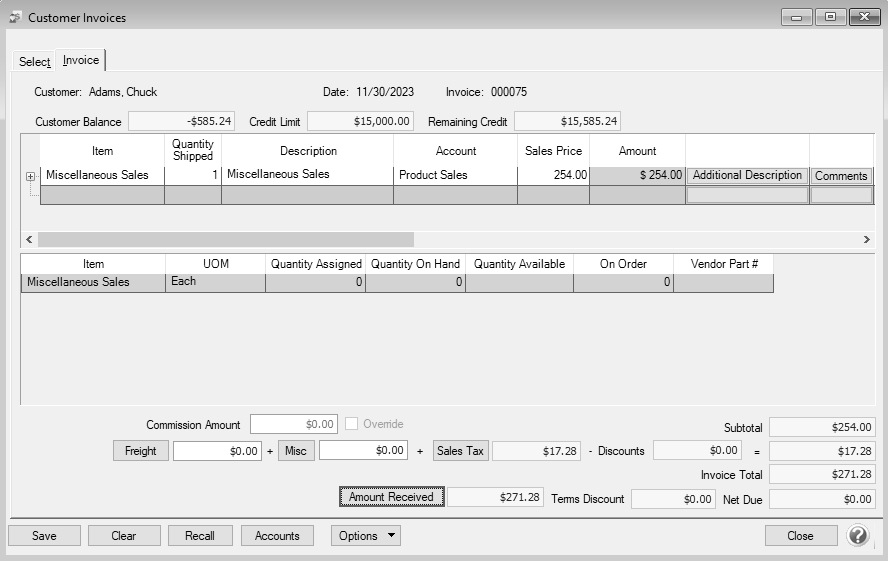Click the Sales Tax button

tap(461, 451)
